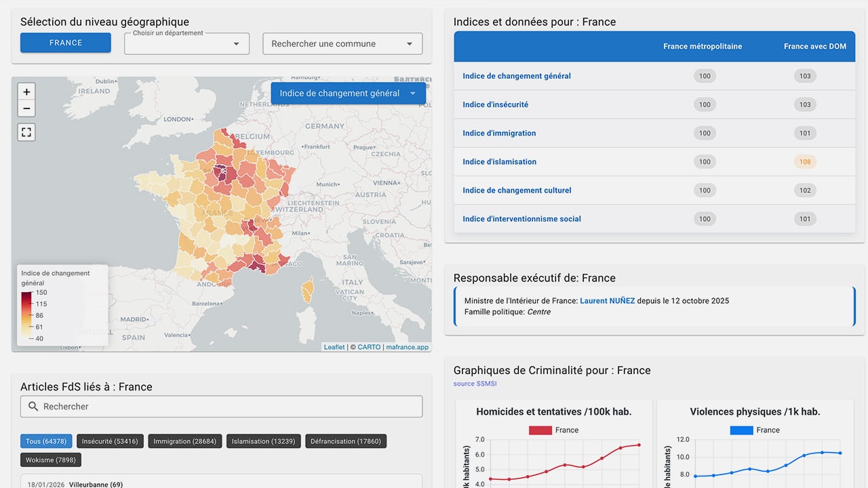Open the "source SSMSI" link

(x=475, y=383)
